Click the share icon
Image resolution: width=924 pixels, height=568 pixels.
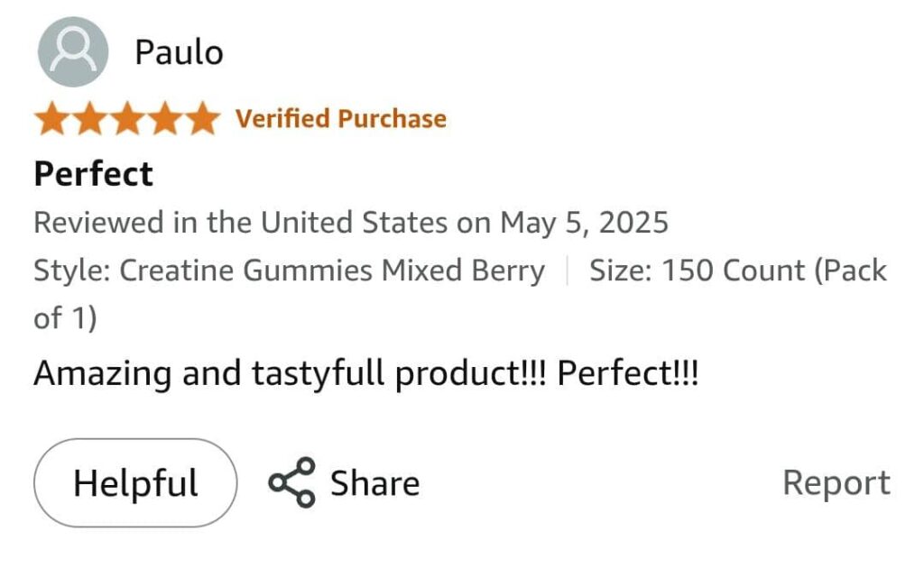pos(291,482)
